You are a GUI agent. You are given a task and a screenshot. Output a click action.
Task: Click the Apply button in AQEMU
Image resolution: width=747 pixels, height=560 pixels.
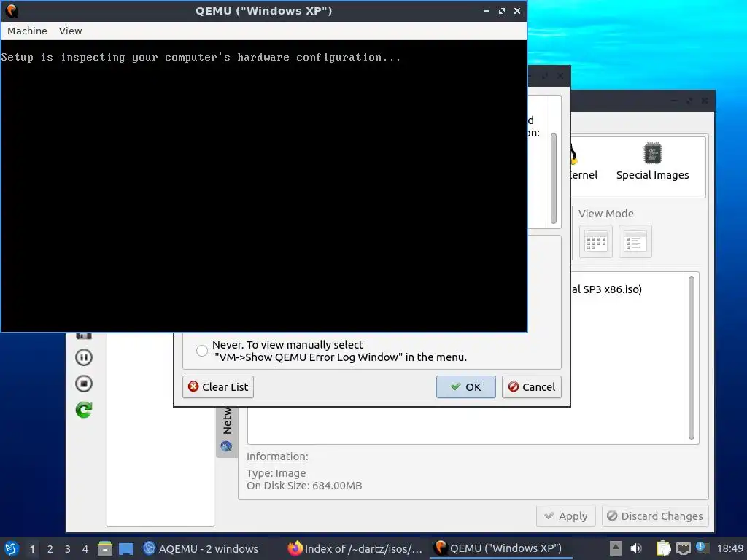click(x=566, y=516)
